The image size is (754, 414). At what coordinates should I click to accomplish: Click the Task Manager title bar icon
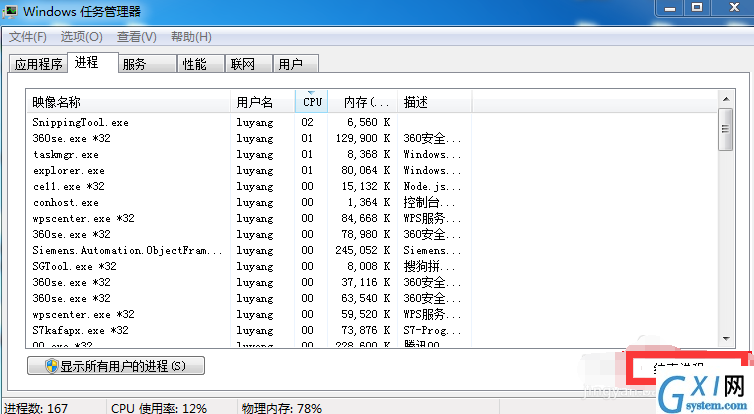(x=11, y=11)
